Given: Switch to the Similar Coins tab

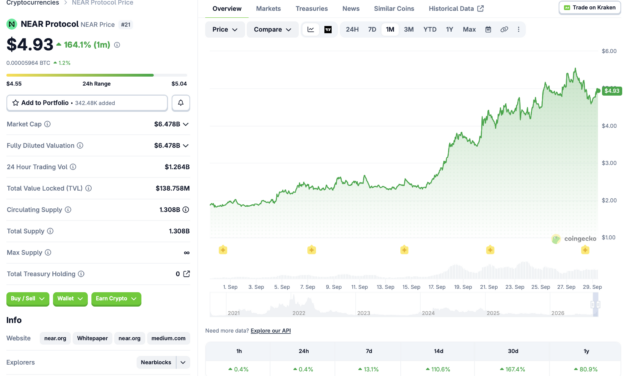Looking at the screenshot, I should click(x=394, y=9).
